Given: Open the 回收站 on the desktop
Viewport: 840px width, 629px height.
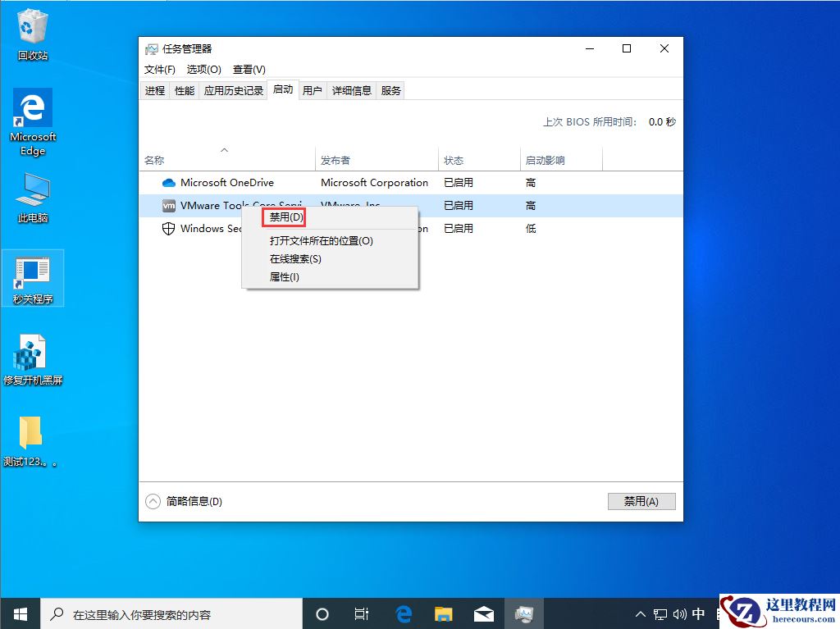Looking at the screenshot, I should pos(32,25).
